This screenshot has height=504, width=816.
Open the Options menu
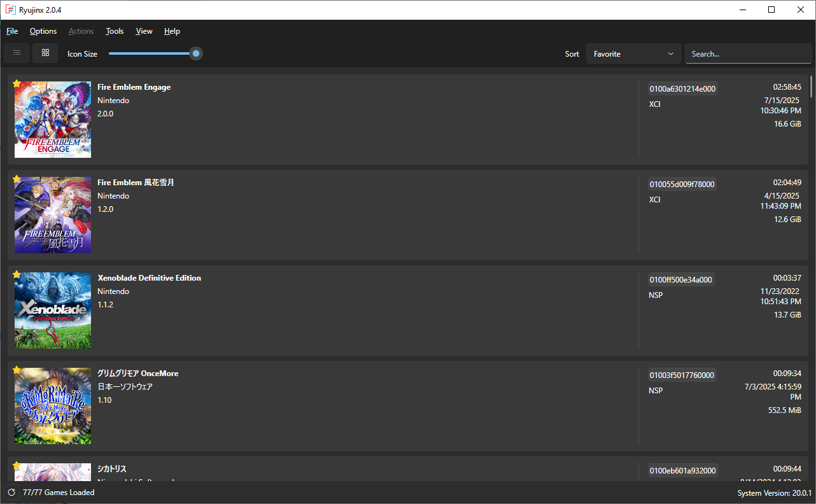point(43,31)
